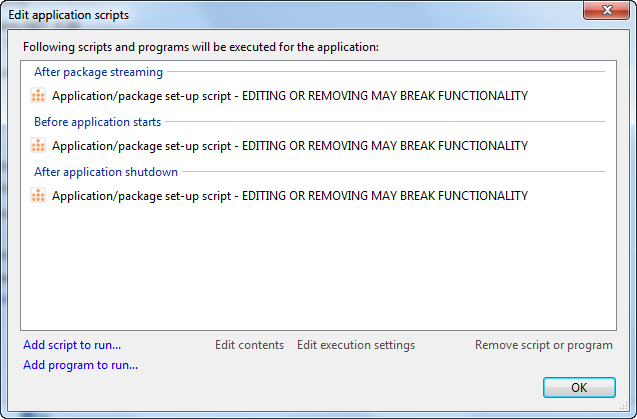Click the script icon under After application shutdown
Viewport: 637px width, 419px height.
click(38, 196)
